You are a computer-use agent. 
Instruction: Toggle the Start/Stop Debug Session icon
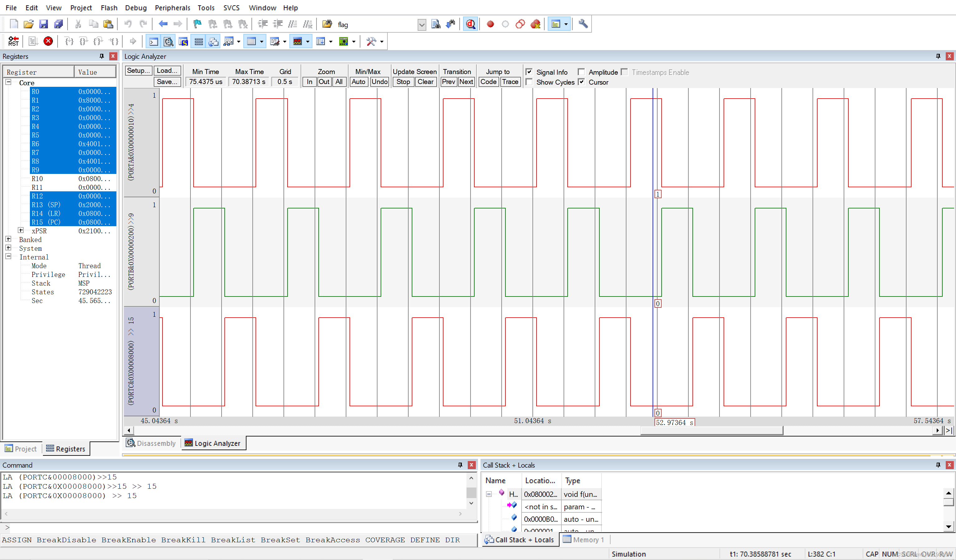point(471,24)
